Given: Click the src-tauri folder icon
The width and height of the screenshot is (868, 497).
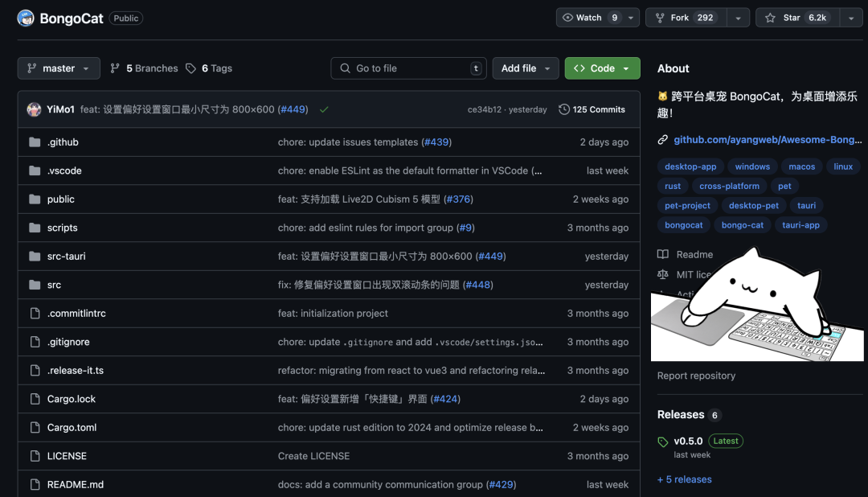Looking at the screenshot, I should pos(35,257).
